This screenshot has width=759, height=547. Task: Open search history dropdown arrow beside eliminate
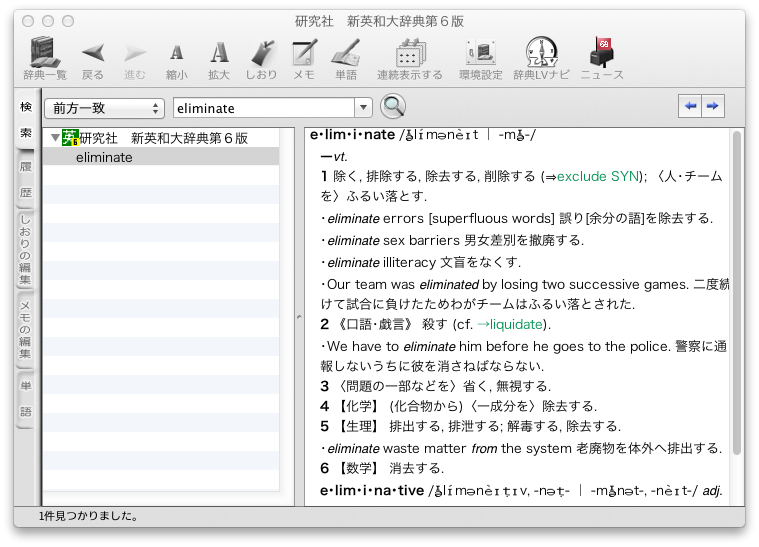pyautogui.click(x=364, y=107)
